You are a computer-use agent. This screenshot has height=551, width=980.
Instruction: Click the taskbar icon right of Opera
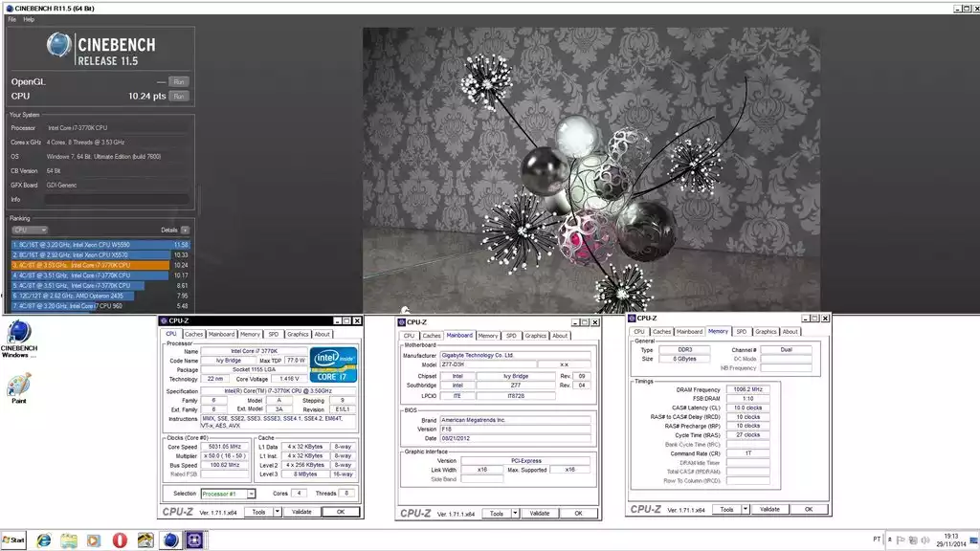tap(145, 540)
